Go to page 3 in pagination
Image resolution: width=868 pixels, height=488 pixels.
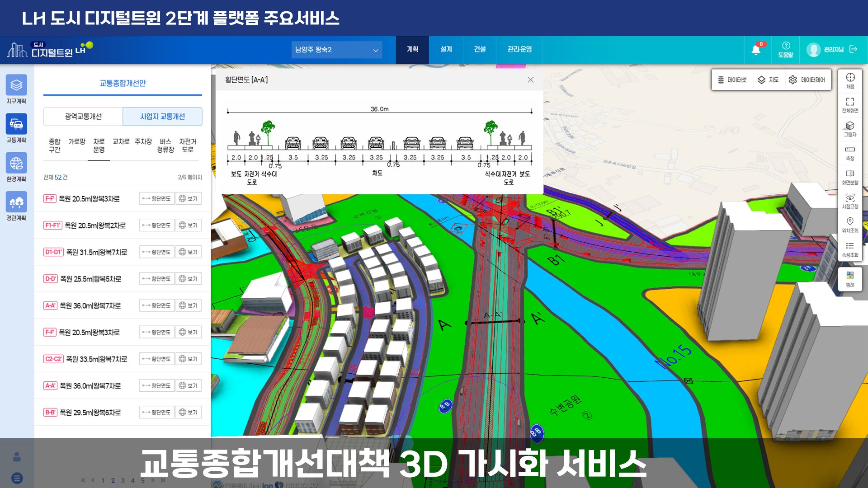(123, 481)
